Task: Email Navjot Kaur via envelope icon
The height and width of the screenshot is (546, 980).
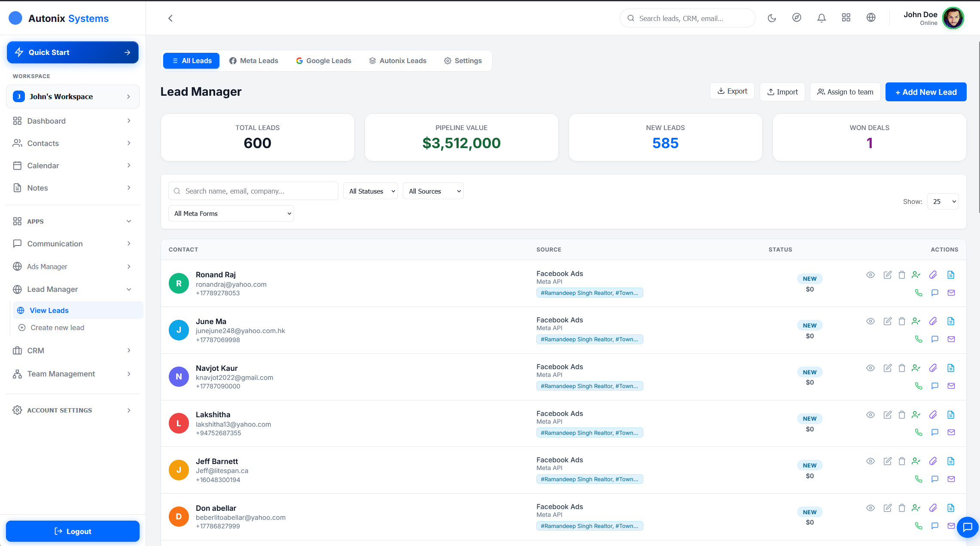Action: pyautogui.click(x=951, y=386)
